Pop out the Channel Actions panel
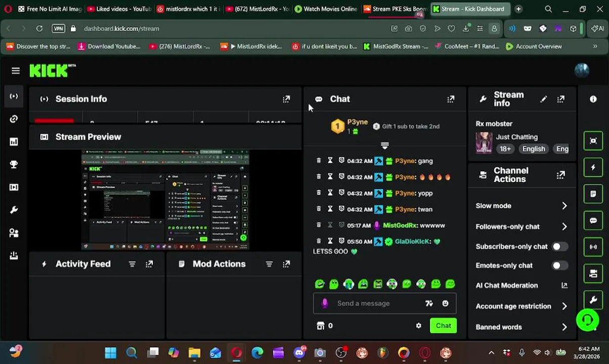Viewport: 609px width, 364px height. [561, 175]
